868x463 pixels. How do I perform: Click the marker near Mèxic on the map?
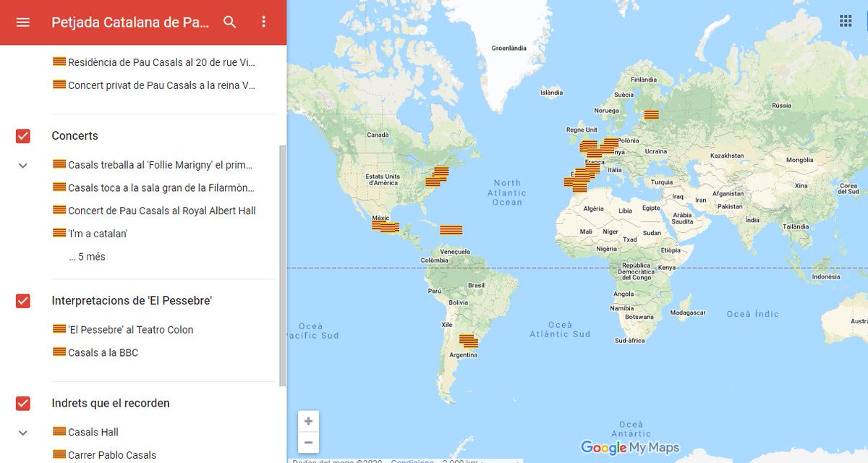pyautogui.click(x=380, y=224)
